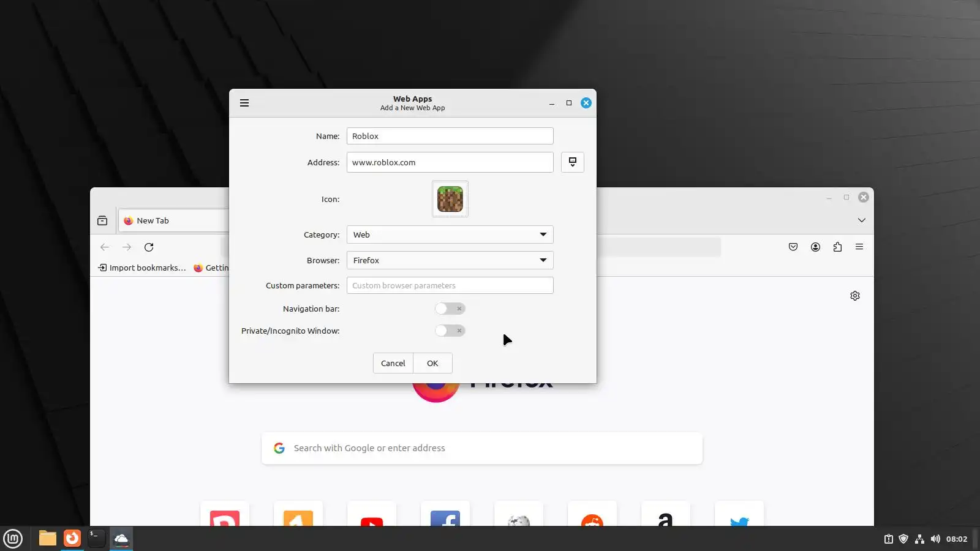Click the Web Apps taskbar icon
Image resolution: width=980 pixels, height=551 pixels.
[121, 539]
